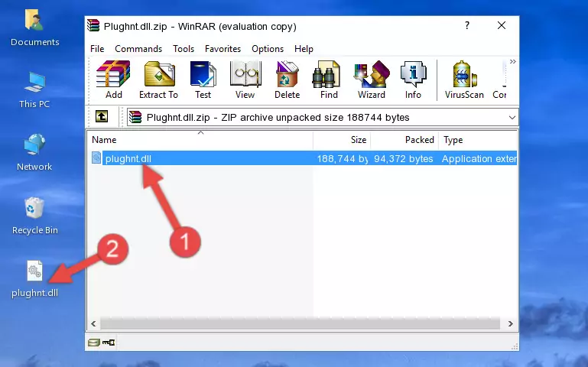Click the Add toolbar icon
Image resolution: width=588 pixels, height=367 pixels.
point(113,80)
